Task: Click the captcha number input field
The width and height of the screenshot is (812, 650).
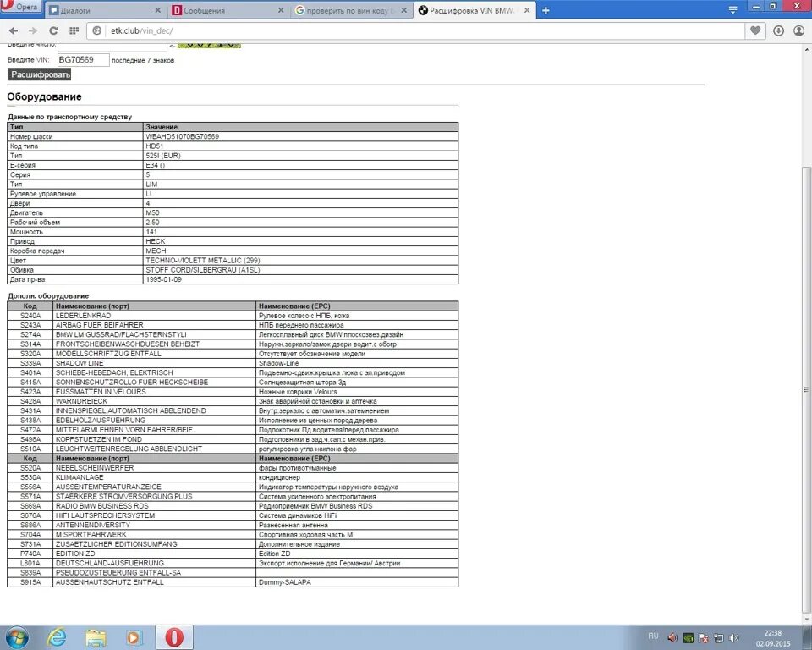Action: point(112,47)
